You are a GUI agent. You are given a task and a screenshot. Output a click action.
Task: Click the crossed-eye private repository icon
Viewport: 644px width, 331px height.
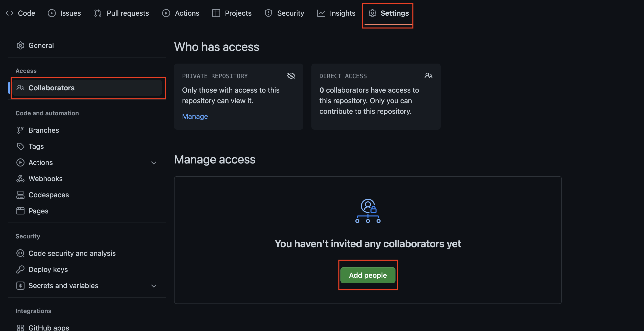pyautogui.click(x=291, y=76)
